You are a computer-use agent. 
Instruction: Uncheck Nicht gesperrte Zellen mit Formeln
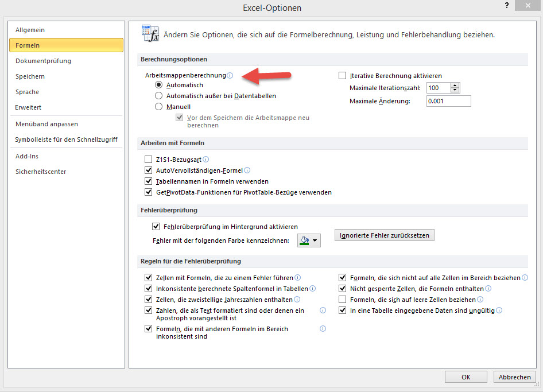pyautogui.click(x=342, y=288)
